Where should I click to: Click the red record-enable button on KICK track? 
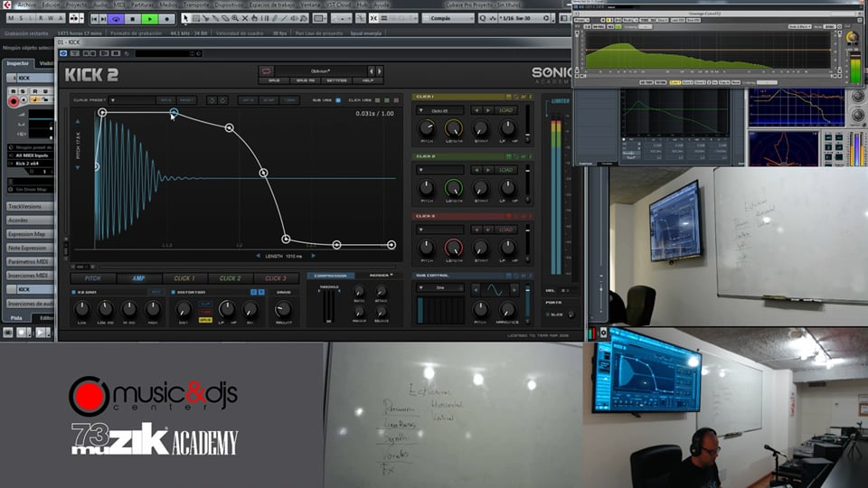coord(14,102)
